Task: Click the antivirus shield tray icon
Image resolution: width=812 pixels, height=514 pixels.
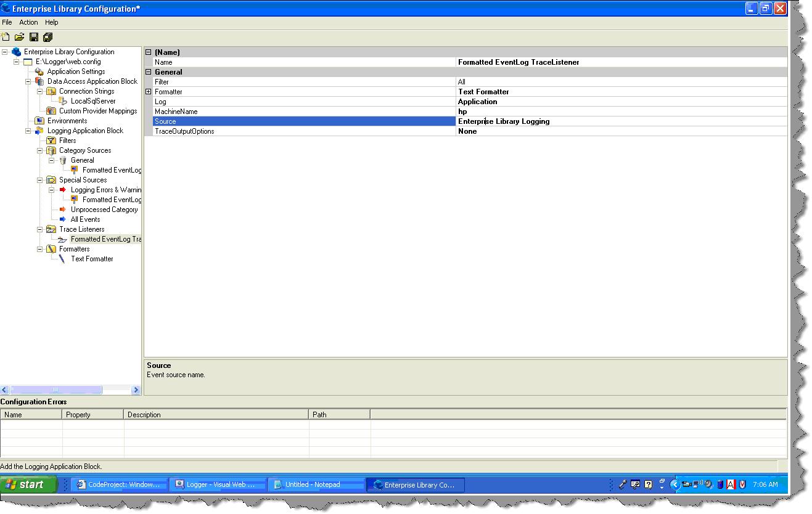Action: click(x=742, y=484)
